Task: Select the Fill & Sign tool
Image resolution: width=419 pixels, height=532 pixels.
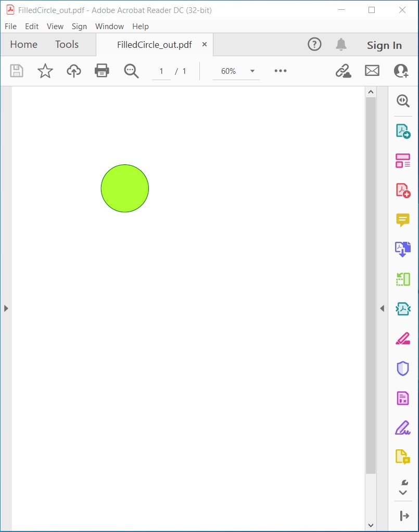Action: (x=403, y=427)
